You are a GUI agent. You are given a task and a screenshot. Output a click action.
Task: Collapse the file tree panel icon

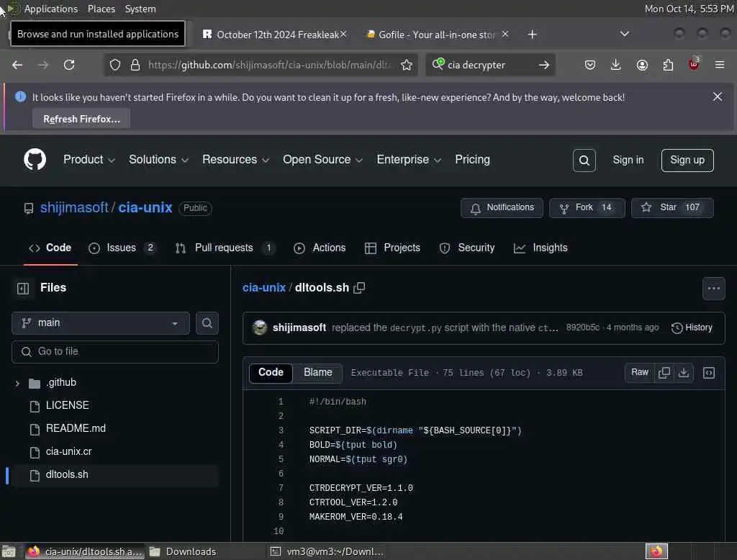(23, 288)
